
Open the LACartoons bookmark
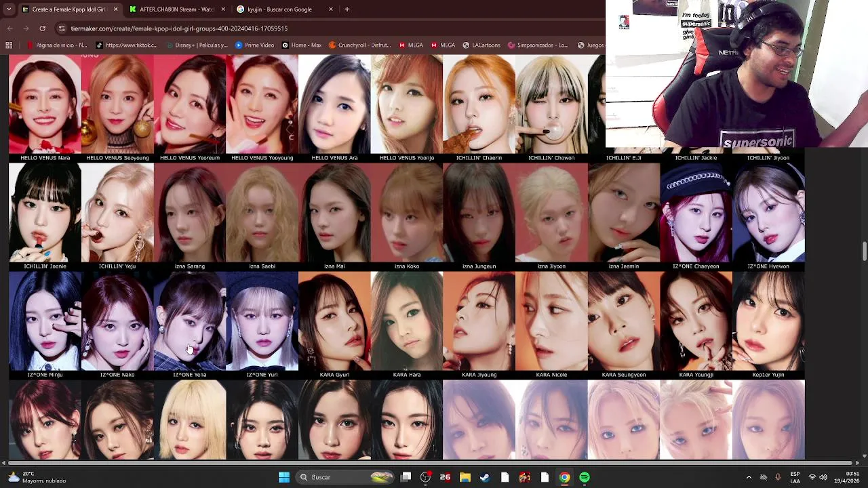481,45
